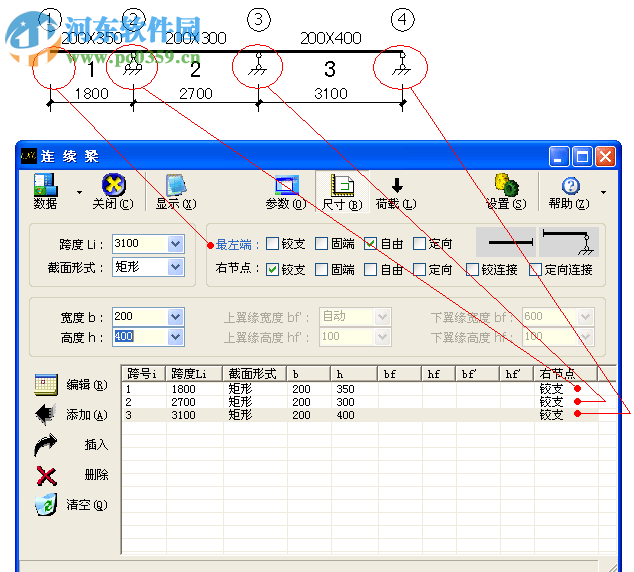Enable the 铰连接 checkbox

[472, 270]
